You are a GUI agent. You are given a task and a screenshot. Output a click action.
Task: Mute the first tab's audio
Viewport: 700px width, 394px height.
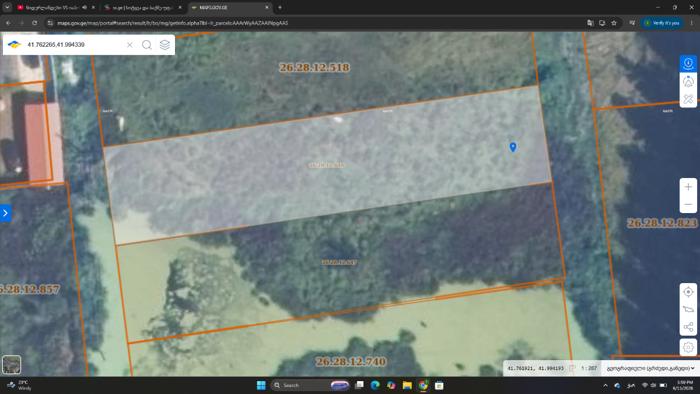tap(84, 8)
